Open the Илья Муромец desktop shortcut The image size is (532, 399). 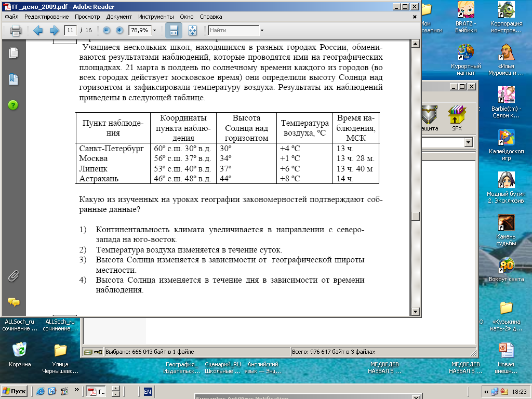pos(506,60)
